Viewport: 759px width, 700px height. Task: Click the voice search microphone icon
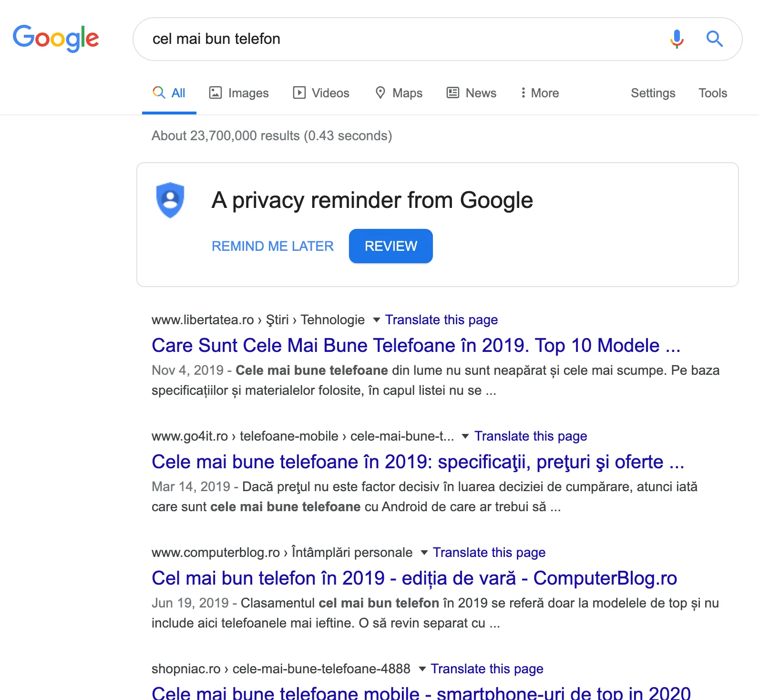(x=677, y=39)
